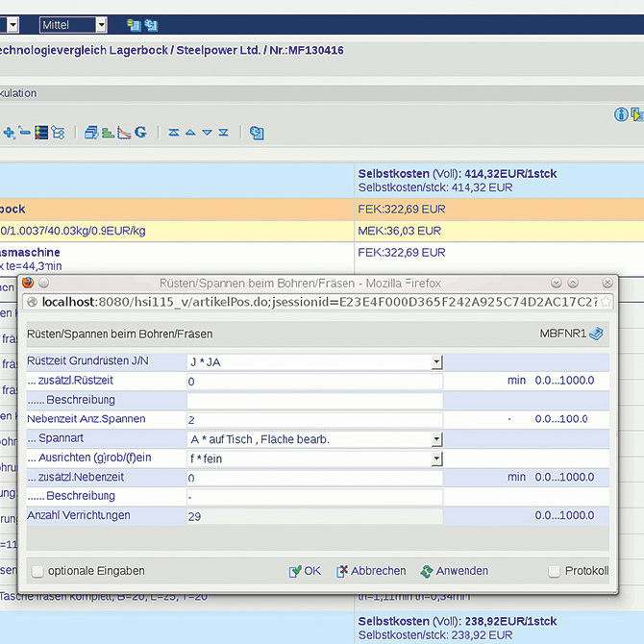The width and height of the screenshot is (644, 644).
Task: Click the Selbstkosten/stck: 414,32 EUR text
Action: (x=435, y=187)
